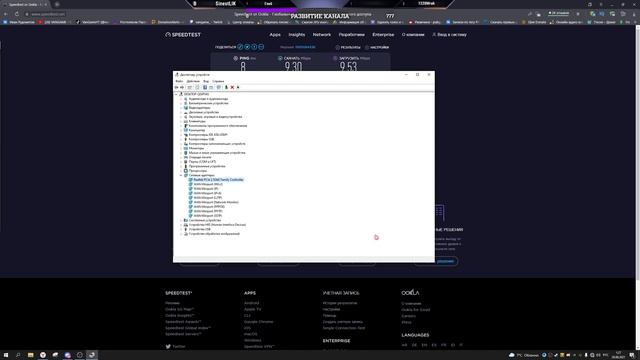Open Android link under Apps footer column
640x360 pixels.
[x=251, y=303]
